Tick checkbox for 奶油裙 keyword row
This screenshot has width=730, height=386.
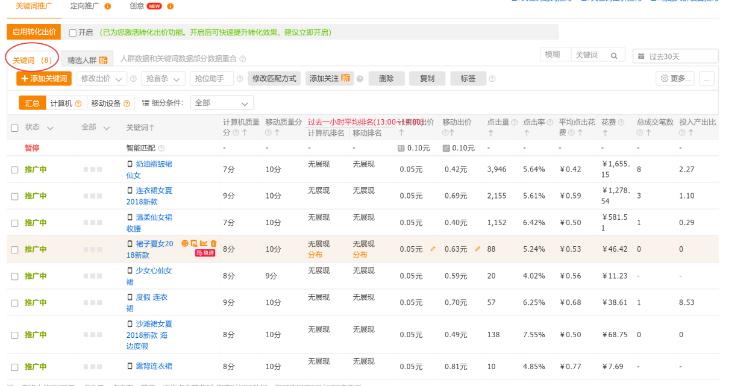pyautogui.click(x=14, y=170)
